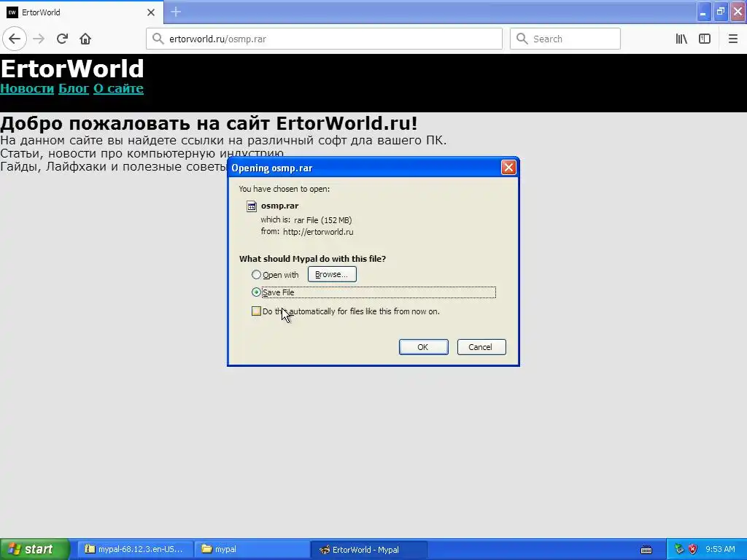Viewport: 747px width, 560px height.
Task: Confirm the download with OK
Action: point(424,346)
